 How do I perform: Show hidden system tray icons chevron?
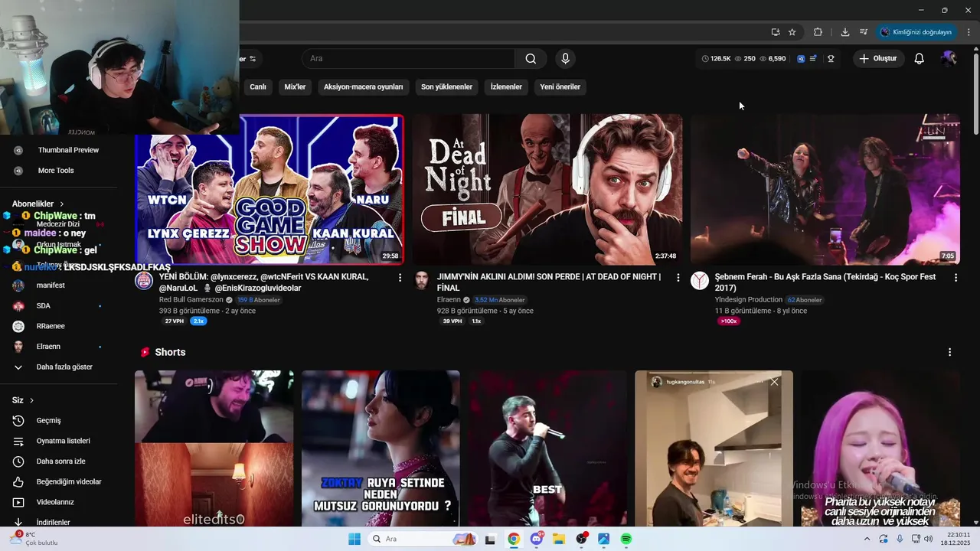click(x=867, y=539)
